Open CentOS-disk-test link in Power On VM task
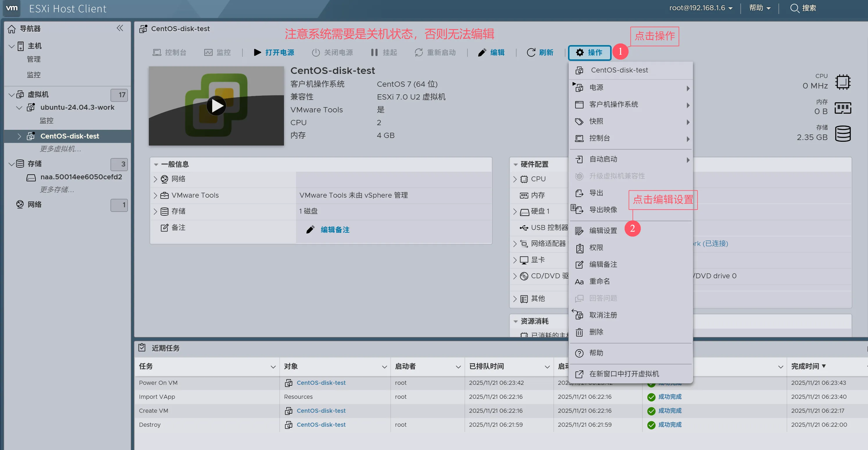 coord(321,383)
